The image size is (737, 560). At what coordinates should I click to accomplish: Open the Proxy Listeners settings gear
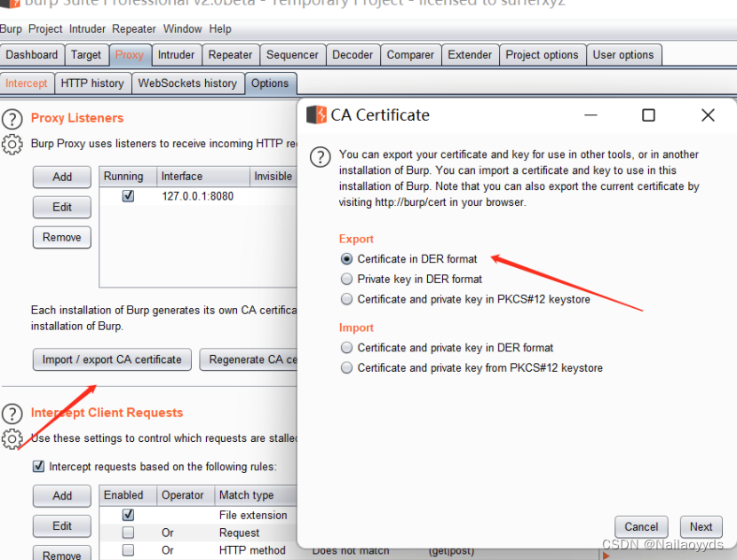tap(12, 145)
